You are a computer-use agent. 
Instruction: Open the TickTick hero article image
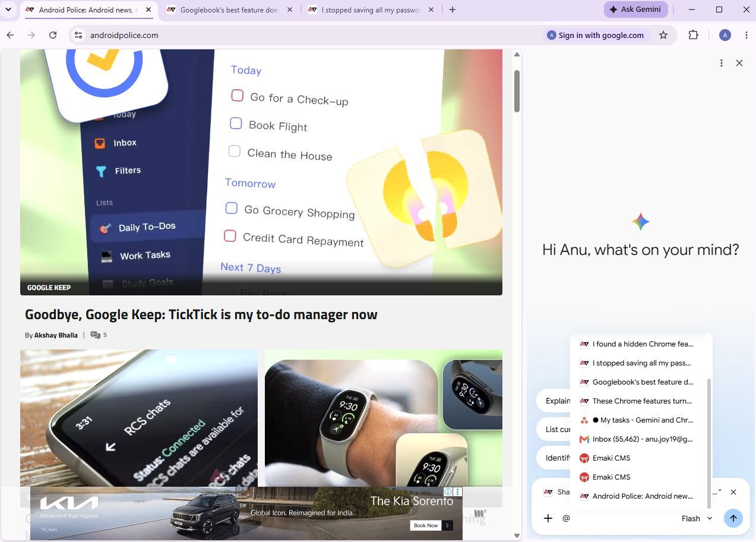point(261,172)
